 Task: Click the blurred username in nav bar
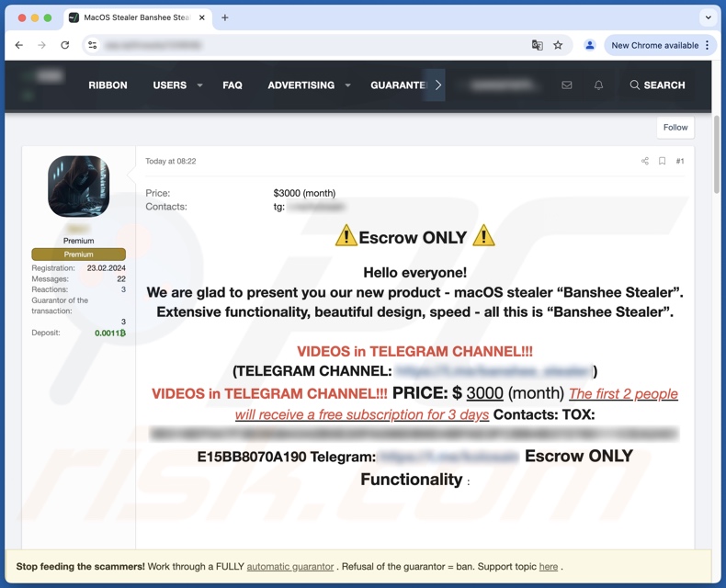(x=502, y=85)
